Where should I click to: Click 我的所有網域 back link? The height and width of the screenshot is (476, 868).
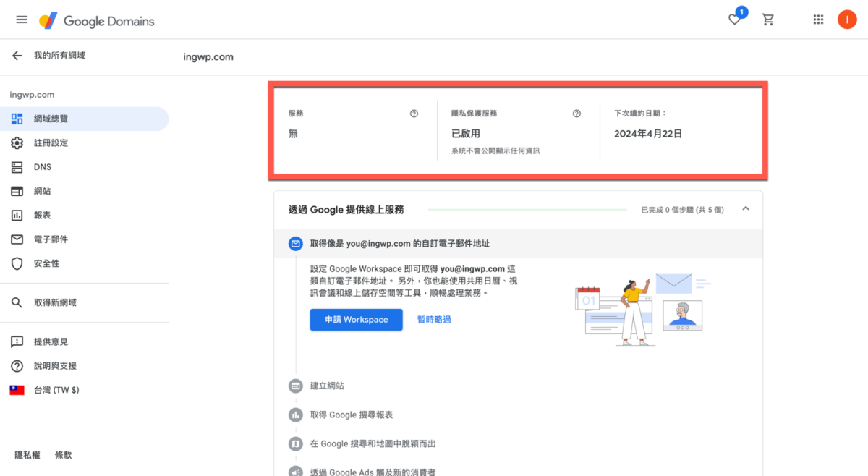[59, 55]
